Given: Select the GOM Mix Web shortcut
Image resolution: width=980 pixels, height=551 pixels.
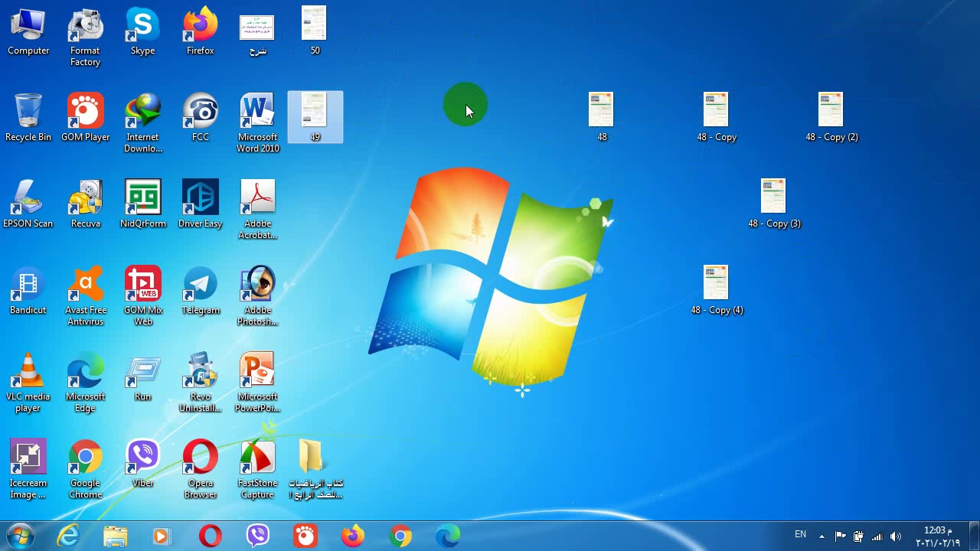Looking at the screenshot, I should coord(142,296).
